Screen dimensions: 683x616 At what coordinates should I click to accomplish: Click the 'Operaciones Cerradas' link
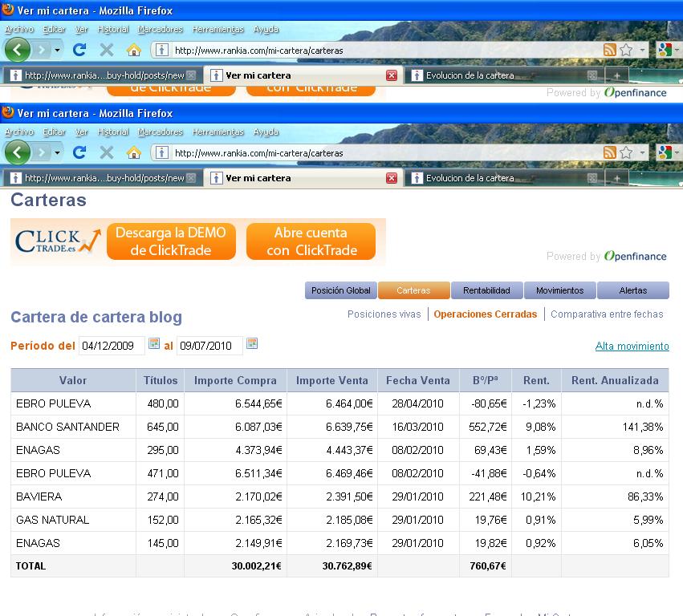coord(486,314)
